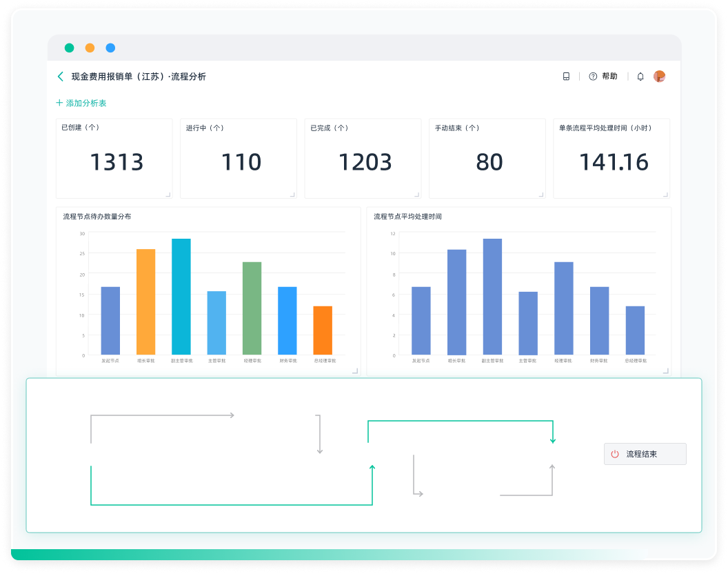Click the green dot in window title bar
Viewport: 728px width, 574px height.
(x=70, y=48)
